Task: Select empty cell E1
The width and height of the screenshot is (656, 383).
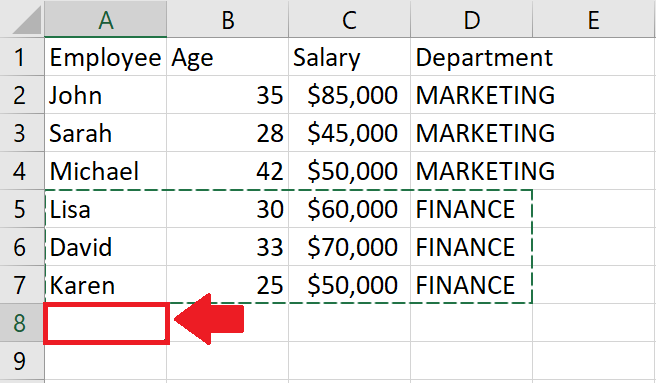Action: click(x=594, y=57)
